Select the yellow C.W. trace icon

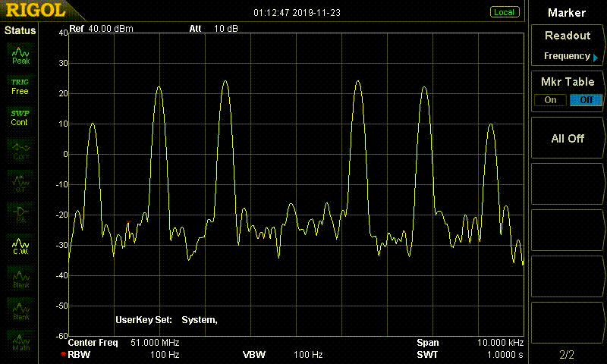point(20,245)
